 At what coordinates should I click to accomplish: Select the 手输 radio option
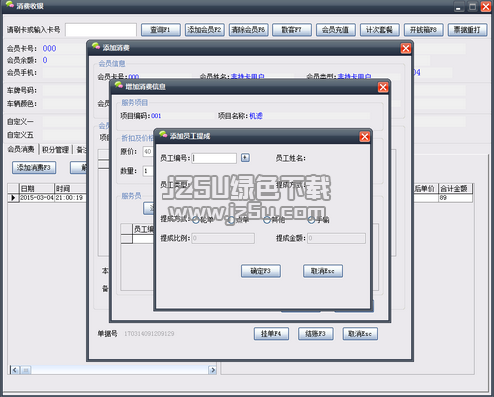(311, 220)
